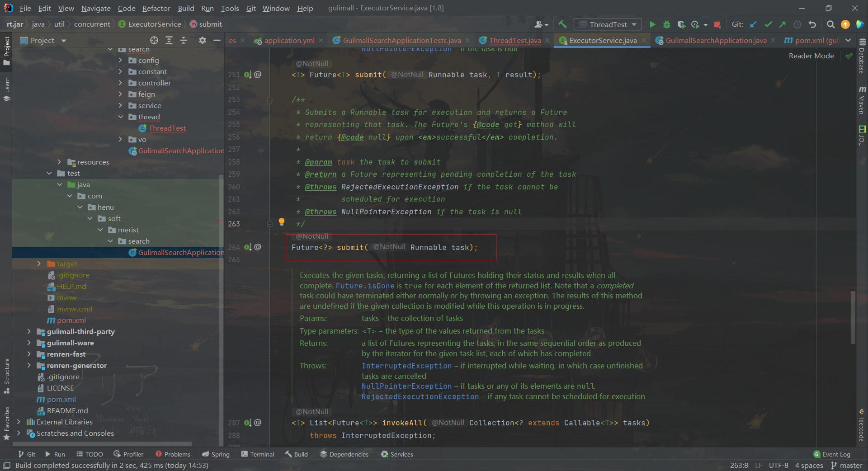Start debugging with the bug icon
The height and width of the screenshot is (471, 868).
666,24
